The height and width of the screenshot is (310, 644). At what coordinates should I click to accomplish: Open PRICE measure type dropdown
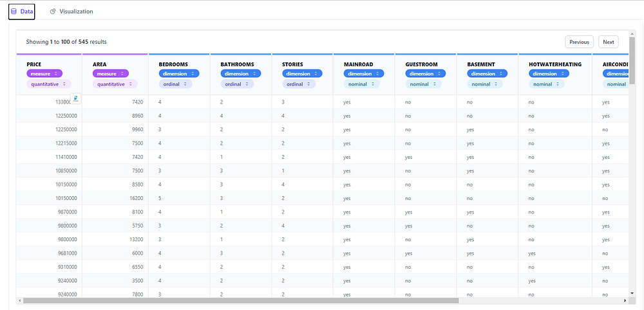(x=44, y=73)
